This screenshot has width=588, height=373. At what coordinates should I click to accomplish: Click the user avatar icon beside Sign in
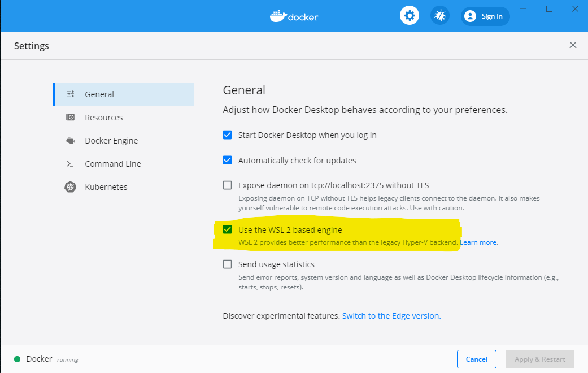(x=470, y=16)
